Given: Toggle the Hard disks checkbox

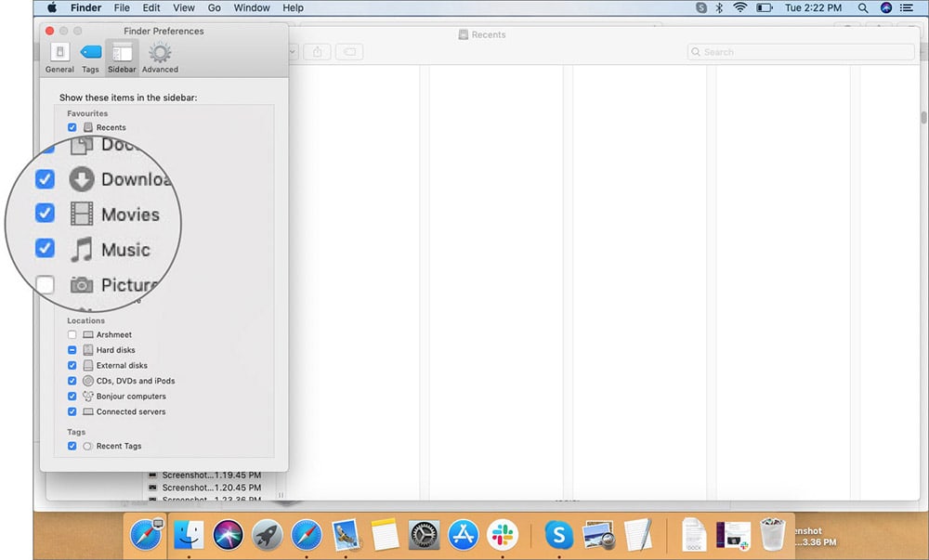Looking at the screenshot, I should tap(72, 349).
